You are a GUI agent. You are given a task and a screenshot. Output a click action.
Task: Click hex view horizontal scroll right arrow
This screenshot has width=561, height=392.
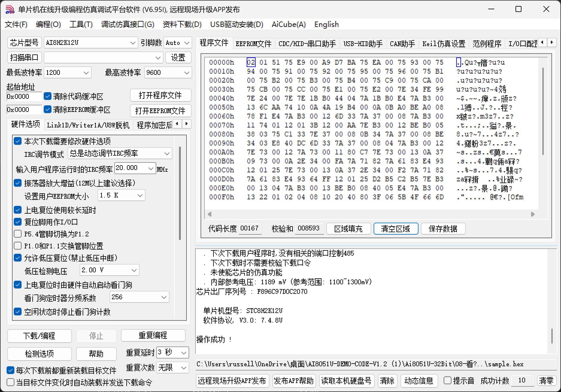533,214
